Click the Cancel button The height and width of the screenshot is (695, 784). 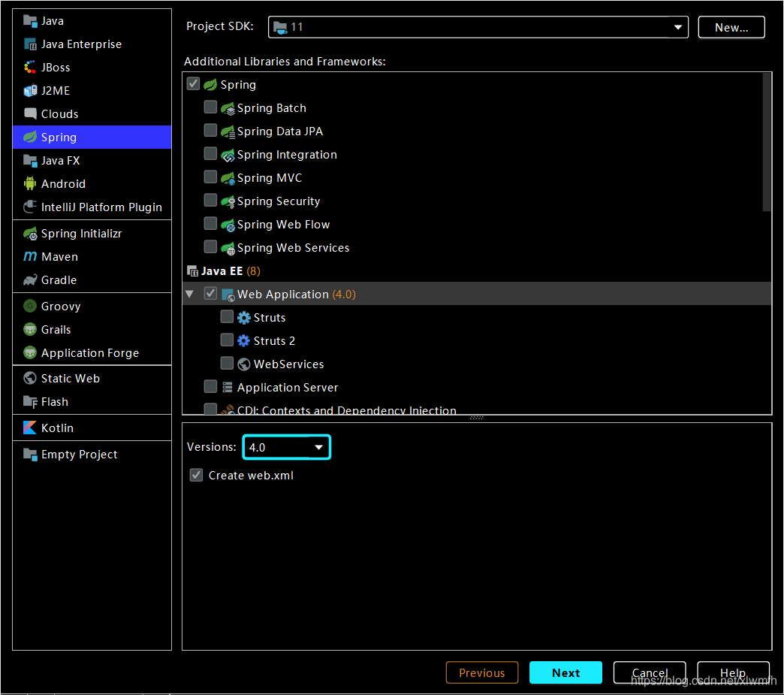[x=649, y=673]
